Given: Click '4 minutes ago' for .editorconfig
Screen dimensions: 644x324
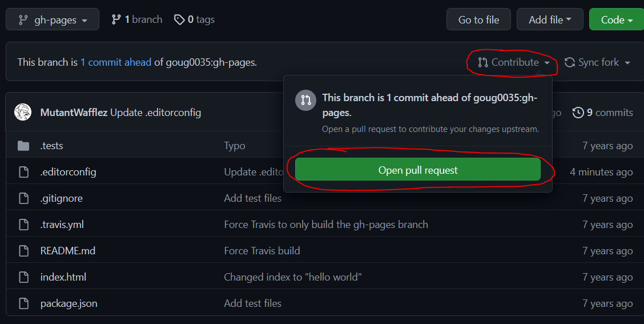Looking at the screenshot, I should (x=601, y=172).
